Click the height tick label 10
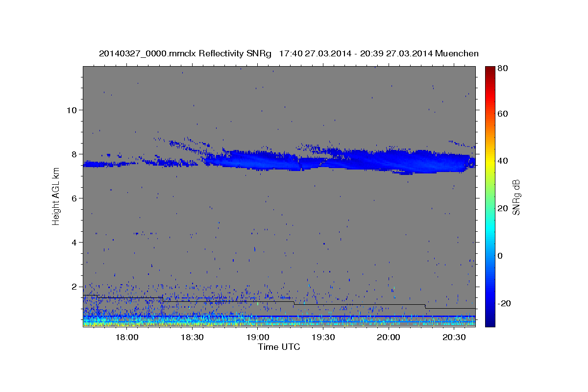The height and width of the screenshot is (392, 588). [72, 110]
